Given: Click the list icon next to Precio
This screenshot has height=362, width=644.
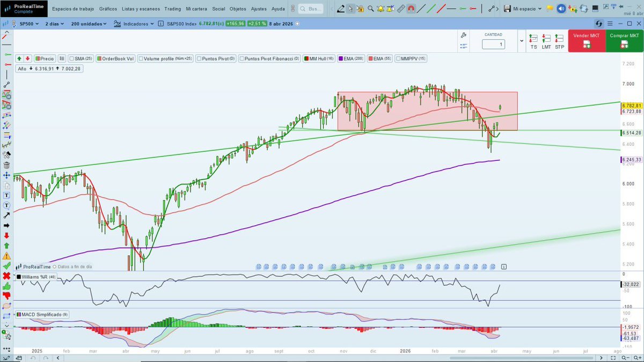Looking at the screenshot, I should tap(62, 58).
